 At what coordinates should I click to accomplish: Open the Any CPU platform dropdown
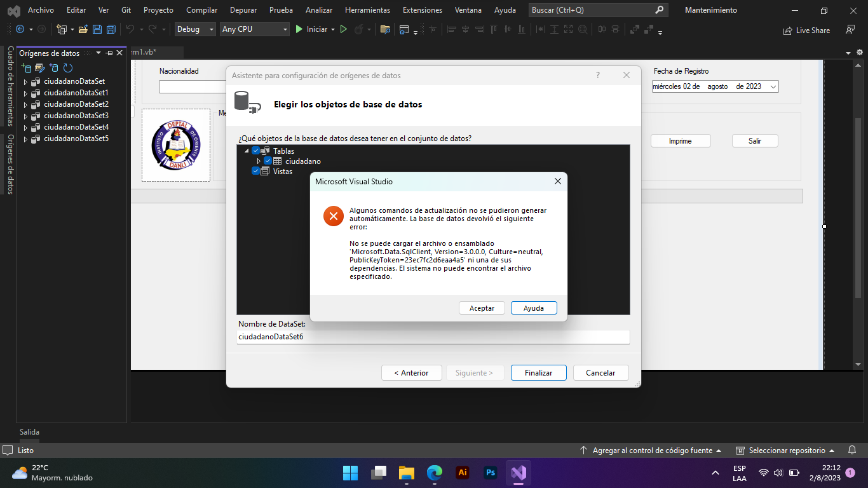(255, 29)
